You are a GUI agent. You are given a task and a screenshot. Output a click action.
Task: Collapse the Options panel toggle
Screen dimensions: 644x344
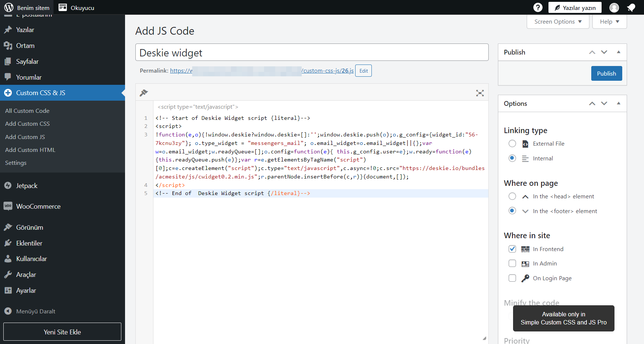point(619,104)
